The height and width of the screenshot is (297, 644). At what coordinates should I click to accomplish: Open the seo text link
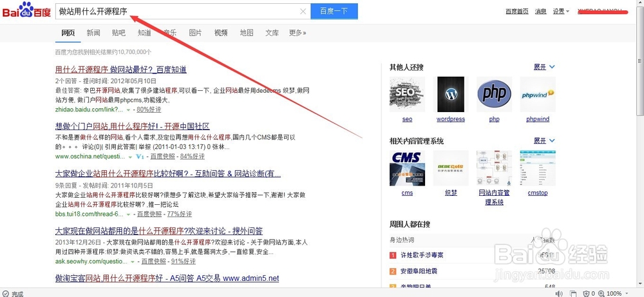click(x=407, y=119)
